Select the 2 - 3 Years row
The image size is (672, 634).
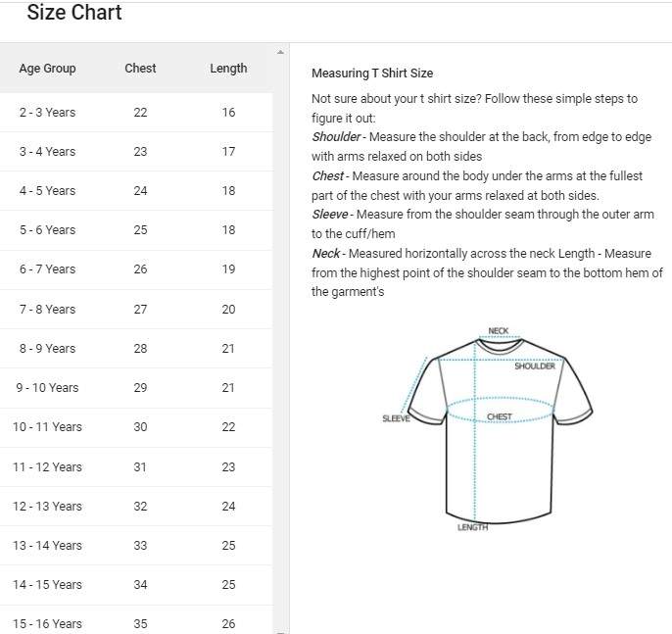point(136,113)
